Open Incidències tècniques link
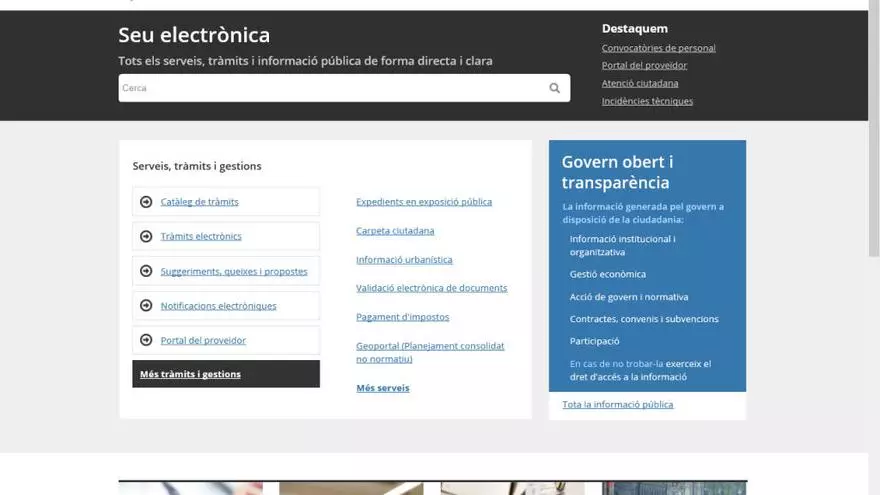Image resolution: width=880 pixels, height=495 pixels. pos(647,101)
